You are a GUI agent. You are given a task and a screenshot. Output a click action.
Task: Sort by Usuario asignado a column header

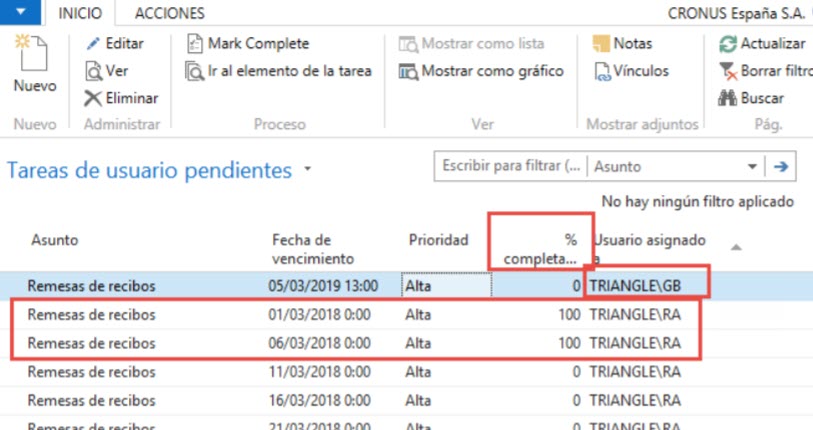pyautogui.click(x=649, y=249)
